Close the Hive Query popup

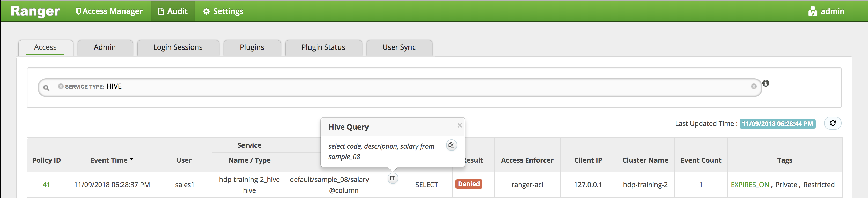pyautogui.click(x=459, y=125)
